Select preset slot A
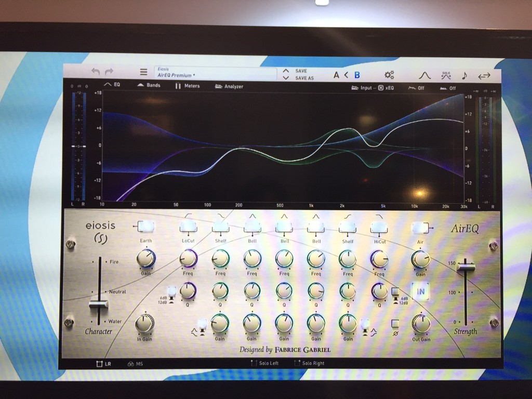 click(336, 75)
